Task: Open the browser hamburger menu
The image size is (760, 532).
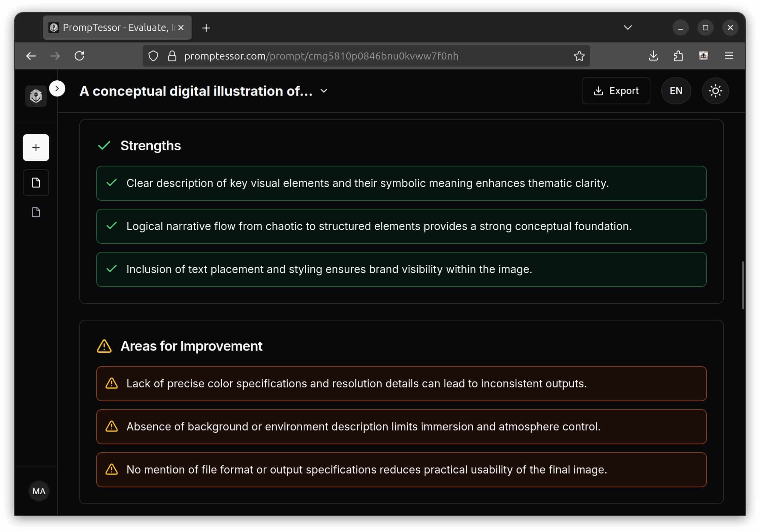Action: pyautogui.click(x=729, y=56)
